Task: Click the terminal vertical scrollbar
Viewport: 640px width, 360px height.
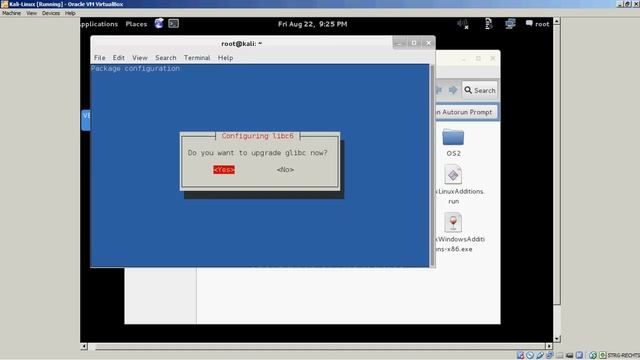Action: click(432, 165)
